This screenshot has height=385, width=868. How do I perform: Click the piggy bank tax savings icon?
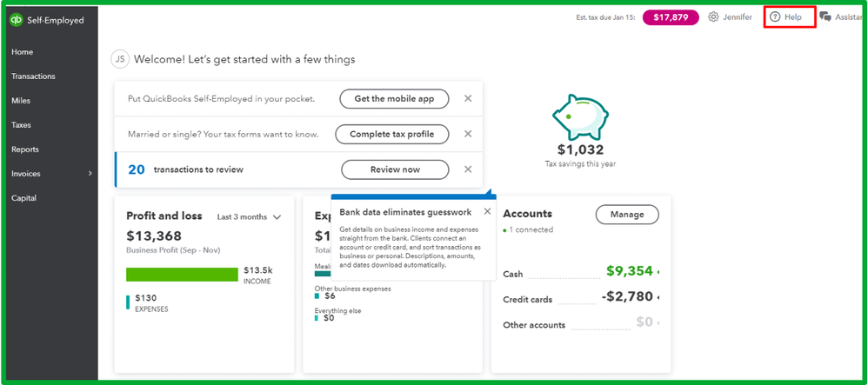coord(581,114)
